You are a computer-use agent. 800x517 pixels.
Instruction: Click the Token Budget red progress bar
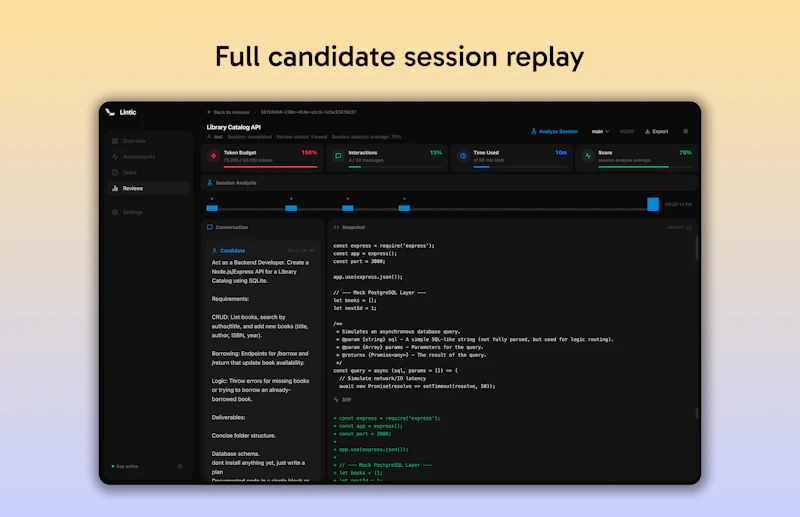(270, 167)
